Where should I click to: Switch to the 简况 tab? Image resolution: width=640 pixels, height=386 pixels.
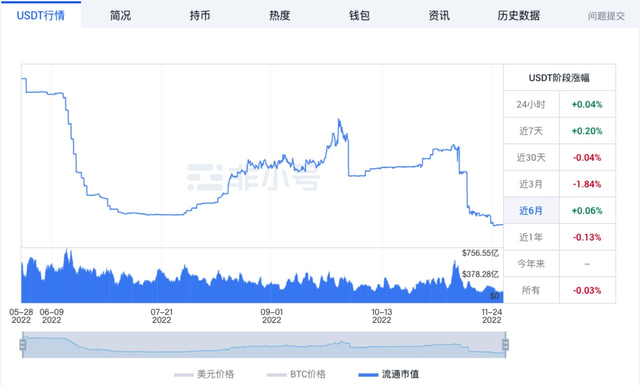pos(120,16)
